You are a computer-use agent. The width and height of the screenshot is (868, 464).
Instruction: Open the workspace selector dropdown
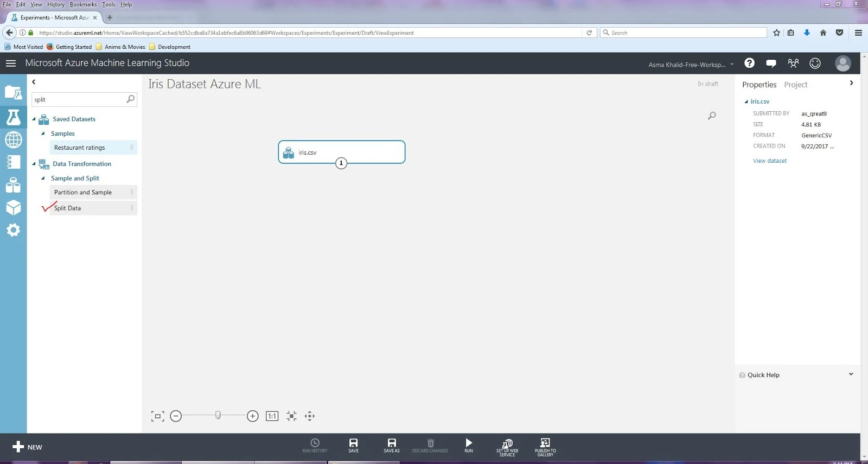tap(691, 65)
